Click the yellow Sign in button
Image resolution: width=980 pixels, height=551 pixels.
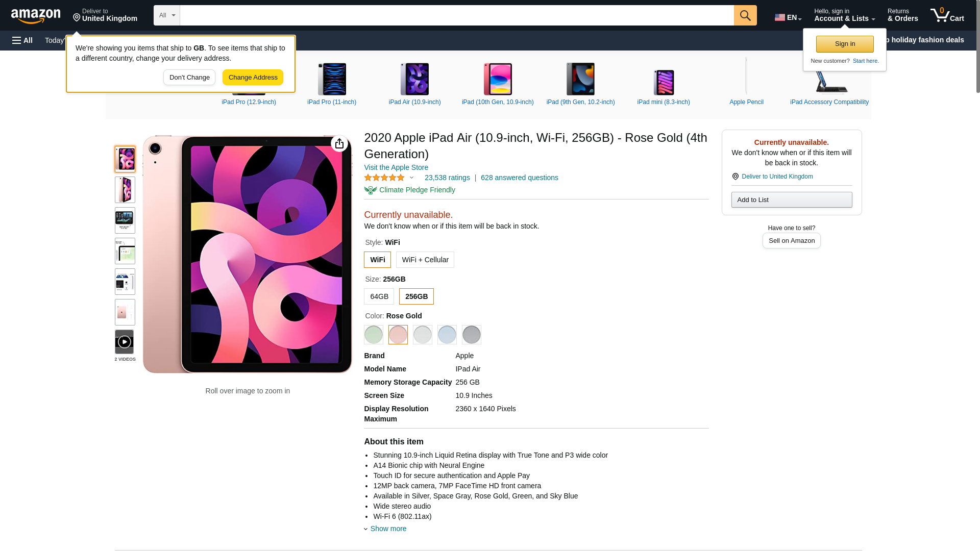845,44
